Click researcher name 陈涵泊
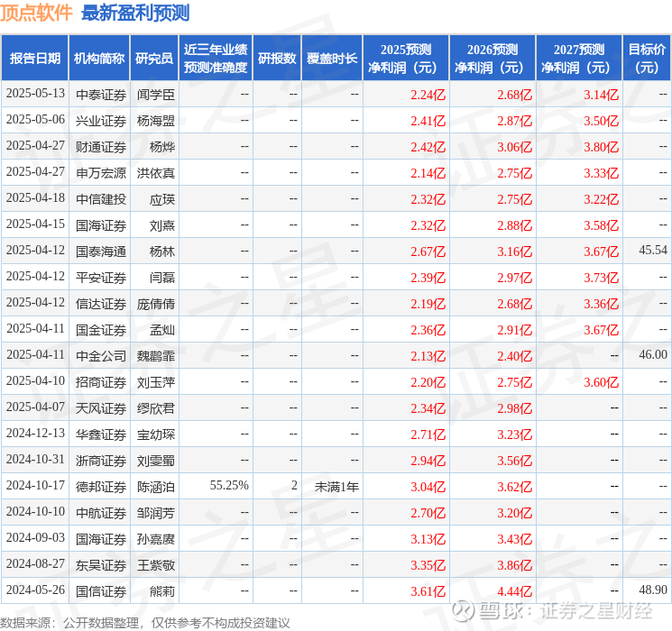The height and width of the screenshot is (631, 672). (x=156, y=487)
